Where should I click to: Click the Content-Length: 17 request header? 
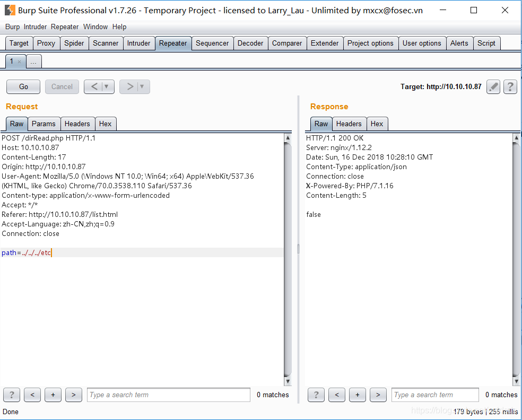tap(34, 157)
